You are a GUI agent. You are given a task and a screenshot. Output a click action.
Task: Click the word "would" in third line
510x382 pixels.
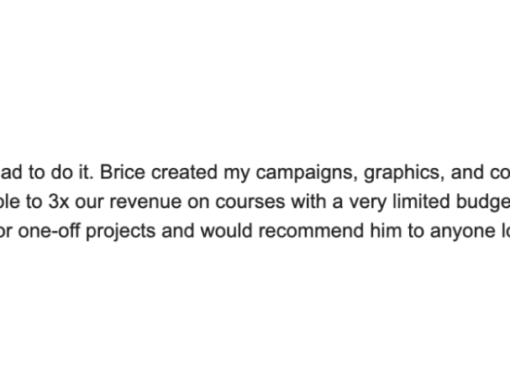coord(227,231)
